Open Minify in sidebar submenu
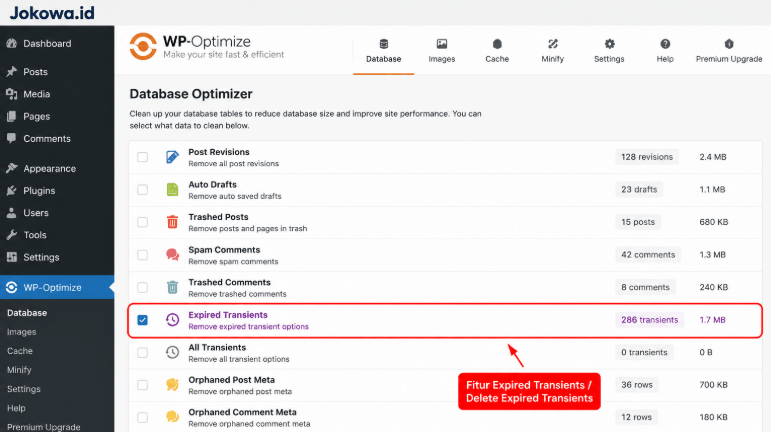Viewport: 771px width, 432px height. (19, 370)
